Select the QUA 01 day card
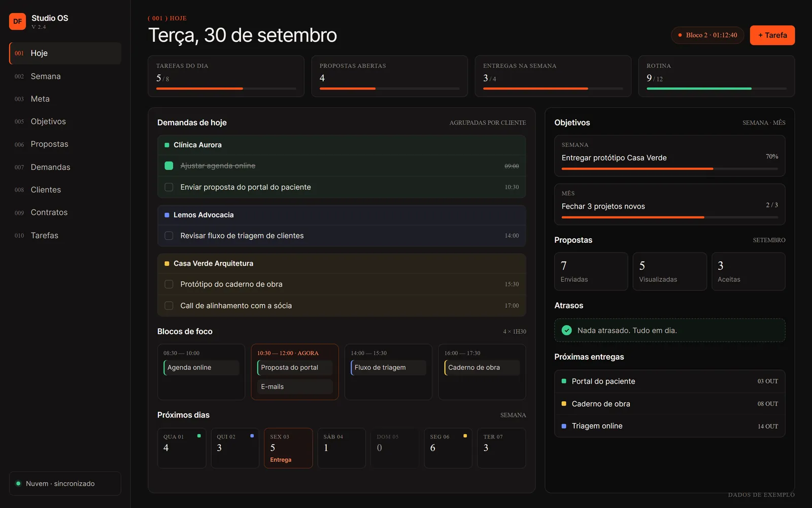Screen dimensions: 812x508 click(x=182, y=448)
